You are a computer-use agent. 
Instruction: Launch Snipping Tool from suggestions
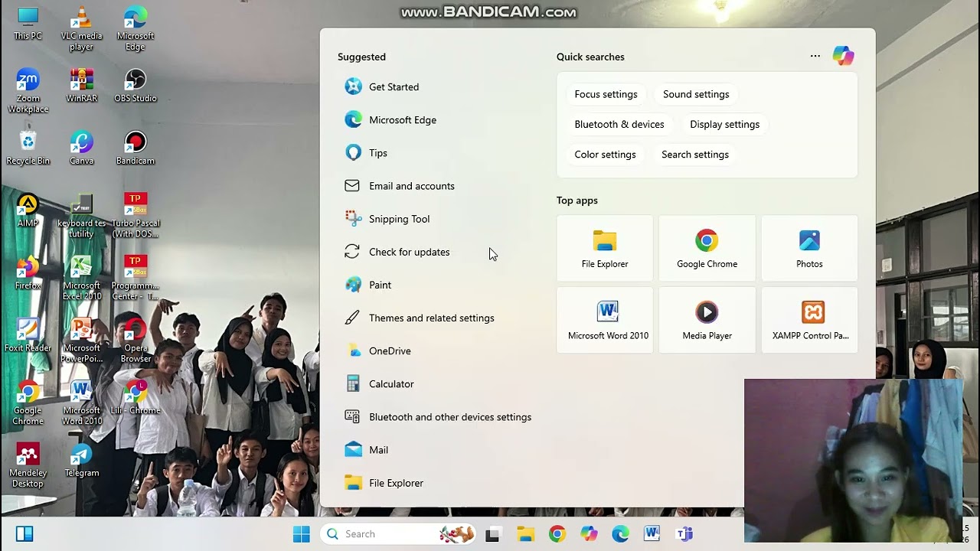click(436, 219)
